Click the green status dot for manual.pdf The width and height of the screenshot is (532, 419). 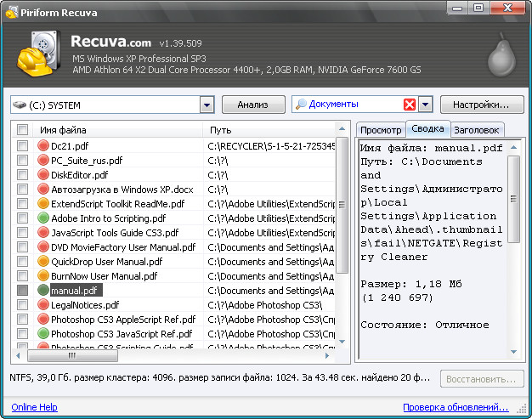[x=43, y=291]
